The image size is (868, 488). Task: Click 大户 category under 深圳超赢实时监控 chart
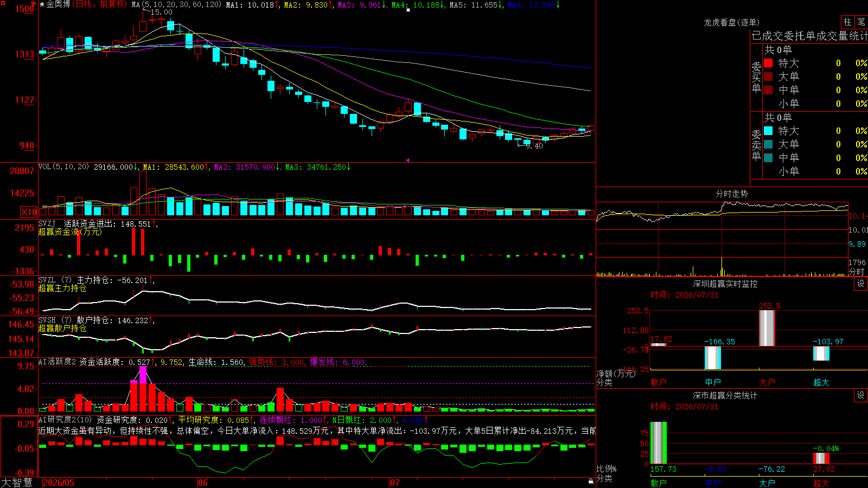coord(767,382)
